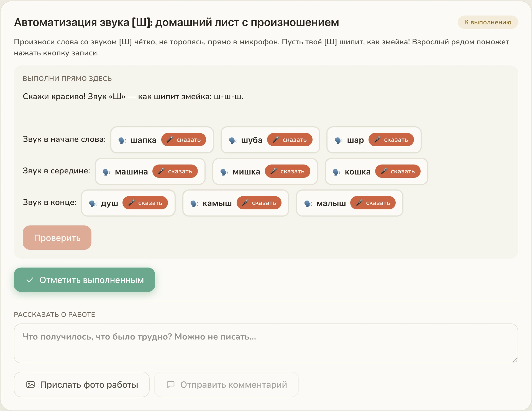Click the word шапка text
532x411 pixels.
(144, 140)
